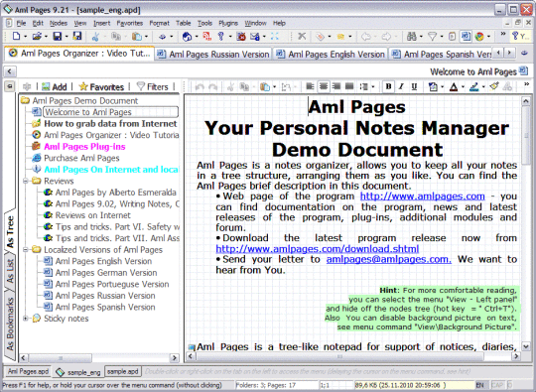Viewport: 536px width, 392px height.
Task: Click the paste clipboard icon in editor toolbar
Action: (x=264, y=86)
